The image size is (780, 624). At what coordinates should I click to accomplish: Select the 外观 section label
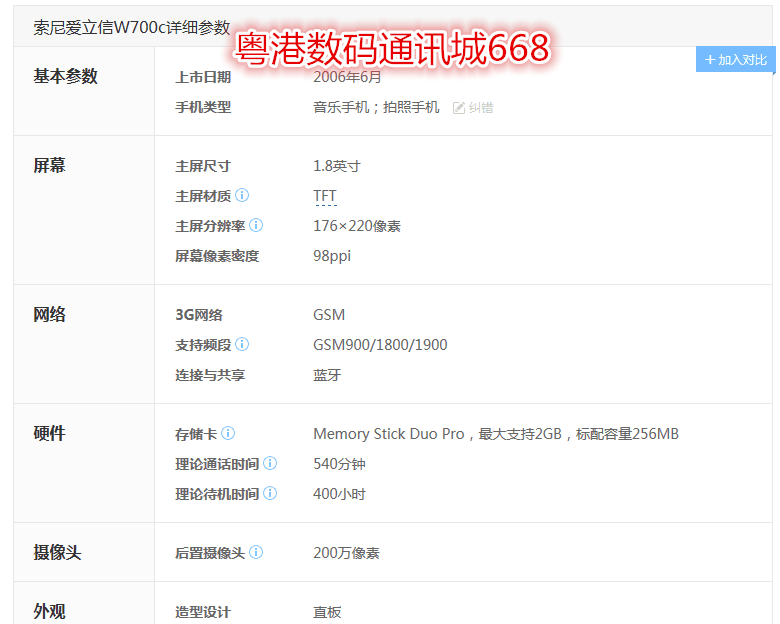[49, 611]
